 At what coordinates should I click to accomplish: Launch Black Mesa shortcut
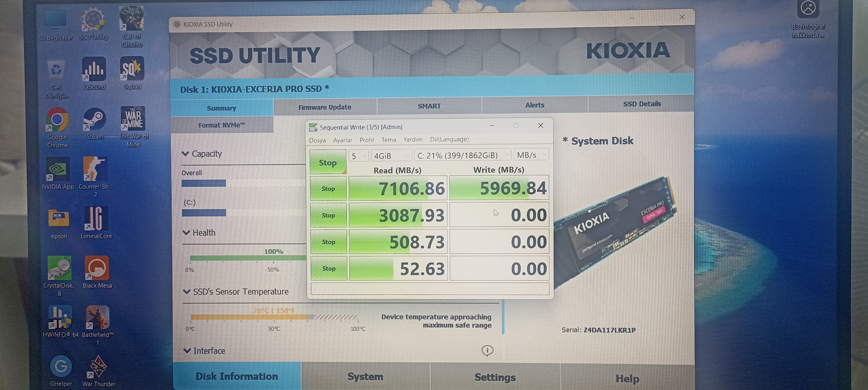pyautogui.click(x=97, y=272)
